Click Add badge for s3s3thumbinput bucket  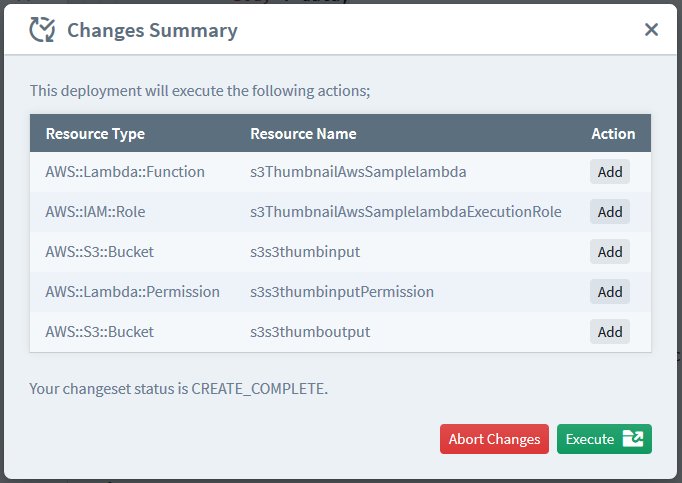[610, 252]
